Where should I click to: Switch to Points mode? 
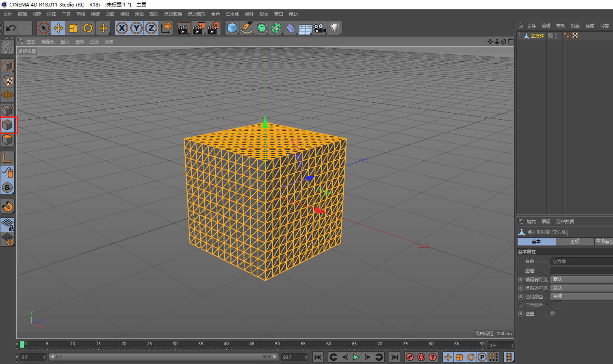pos(8,110)
